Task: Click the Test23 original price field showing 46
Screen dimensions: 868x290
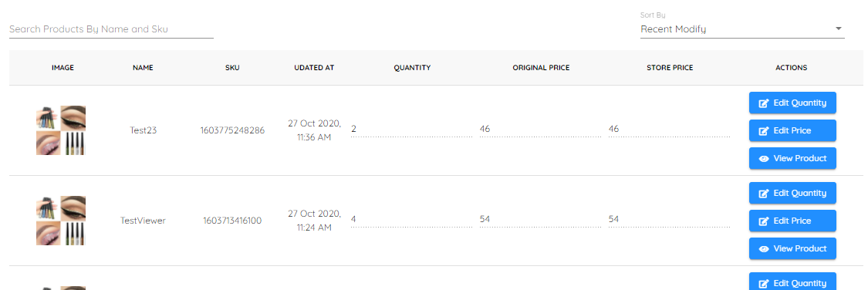Action: coord(540,129)
